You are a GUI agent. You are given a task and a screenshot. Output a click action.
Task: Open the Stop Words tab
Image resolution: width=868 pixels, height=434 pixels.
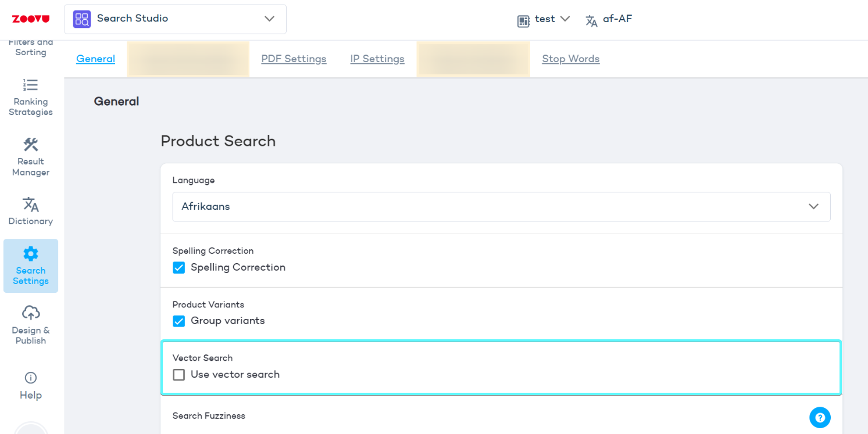click(570, 59)
